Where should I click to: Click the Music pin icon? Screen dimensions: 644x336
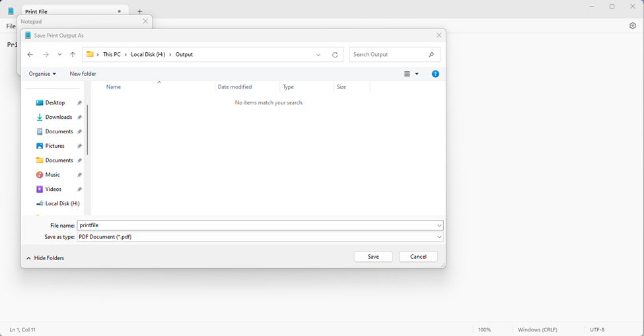(79, 175)
